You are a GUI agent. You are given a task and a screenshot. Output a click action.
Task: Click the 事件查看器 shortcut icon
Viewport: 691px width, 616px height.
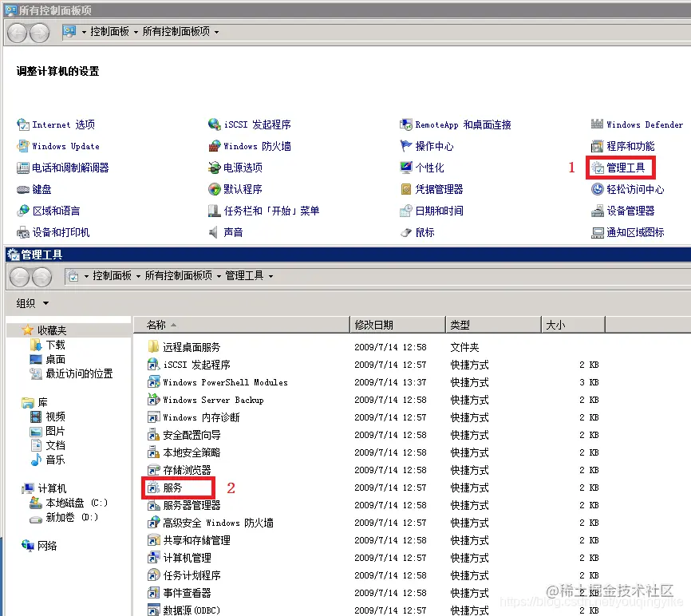(x=153, y=593)
